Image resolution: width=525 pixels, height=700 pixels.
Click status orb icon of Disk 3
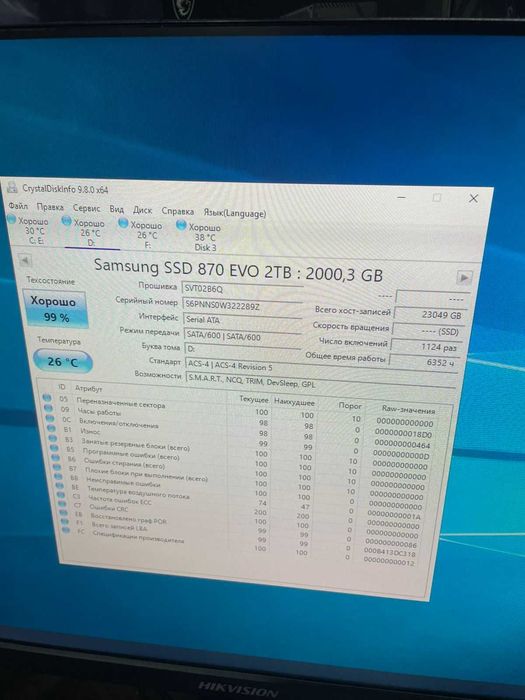click(x=181, y=225)
